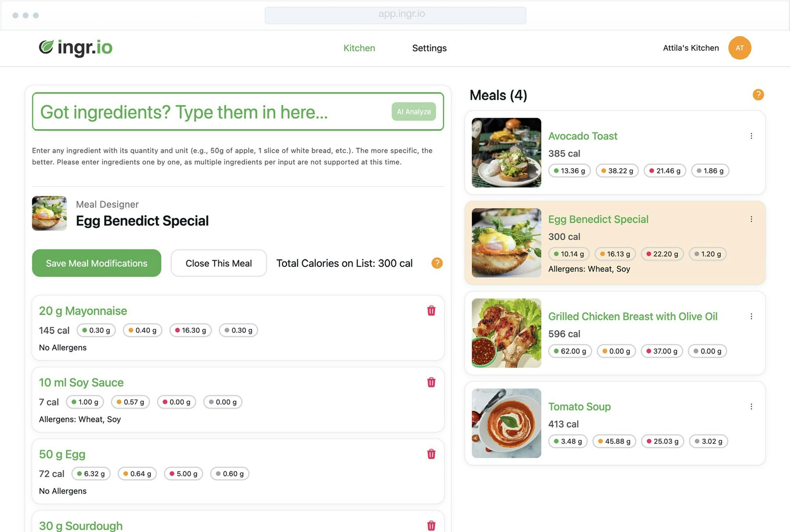The height and width of the screenshot is (532, 790).
Task: Open help icon next to Meals (4)
Action: 758,95
